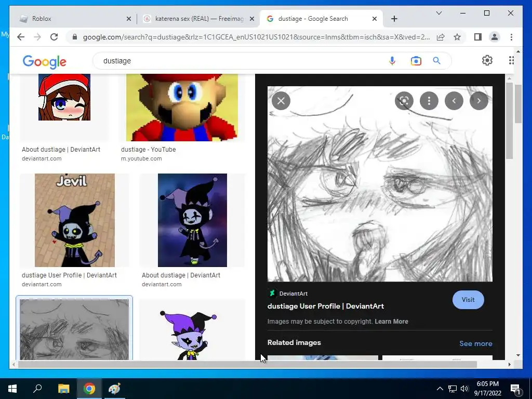The width and height of the screenshot is (532, 399).
Task: Click the blue magnifier search button
Action: pos(436,61)
